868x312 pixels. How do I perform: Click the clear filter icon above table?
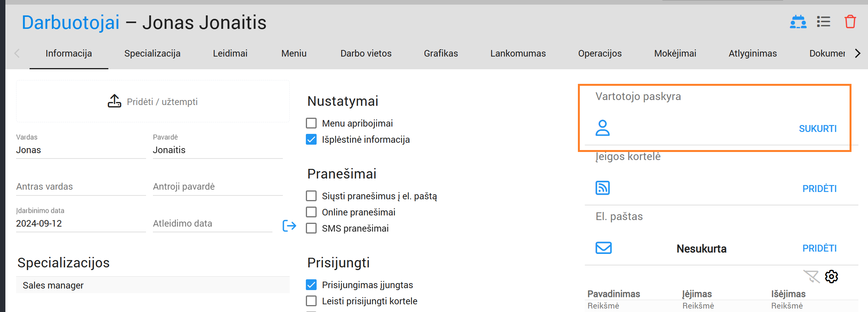(x=811, y=277)
